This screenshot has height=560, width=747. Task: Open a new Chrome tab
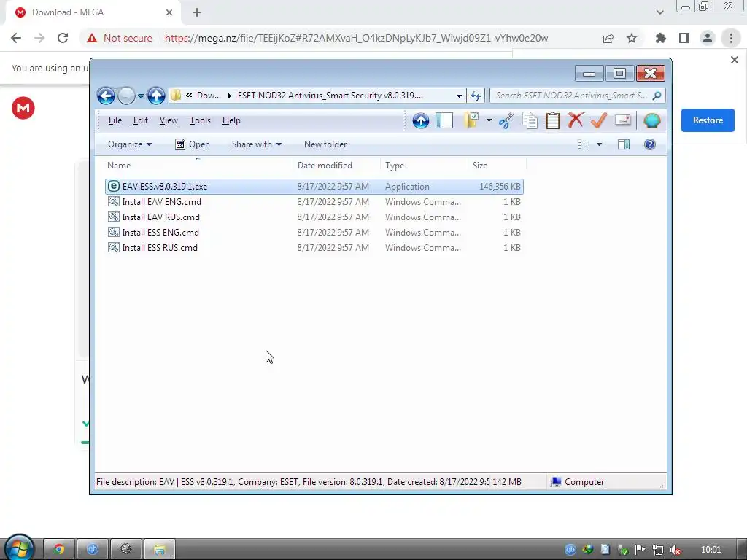tap(197, 12)
